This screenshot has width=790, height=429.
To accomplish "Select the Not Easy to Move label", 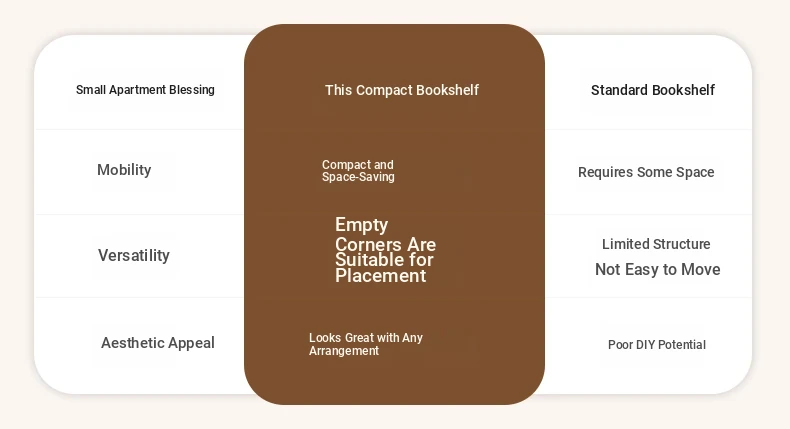I will click(x=657, y=269).
